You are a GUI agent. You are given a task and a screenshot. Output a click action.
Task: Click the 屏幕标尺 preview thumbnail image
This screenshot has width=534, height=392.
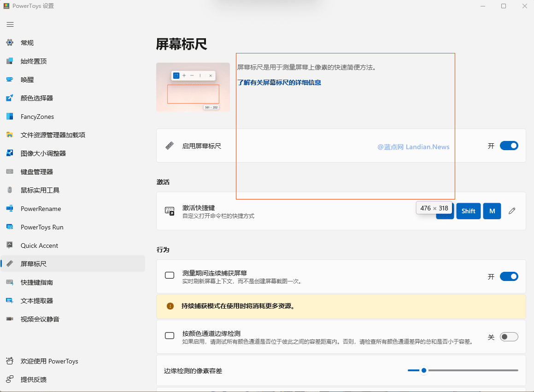click(193, 87)
